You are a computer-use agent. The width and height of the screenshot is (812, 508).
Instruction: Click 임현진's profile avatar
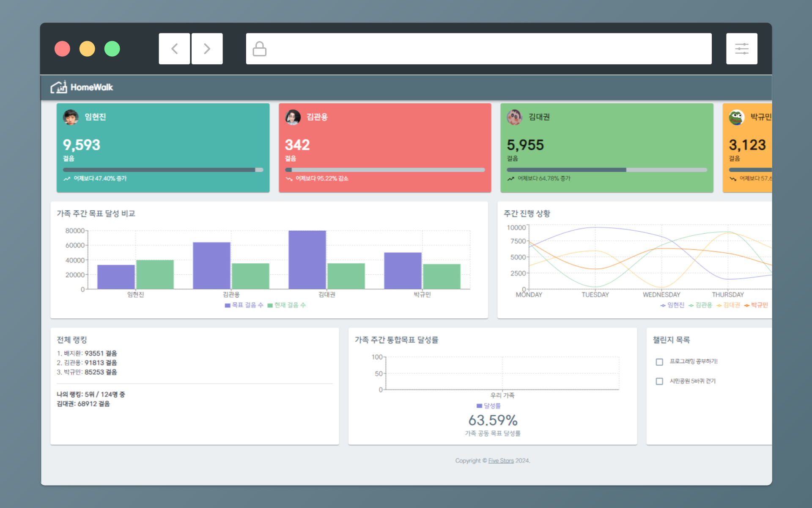pos(71,117)
